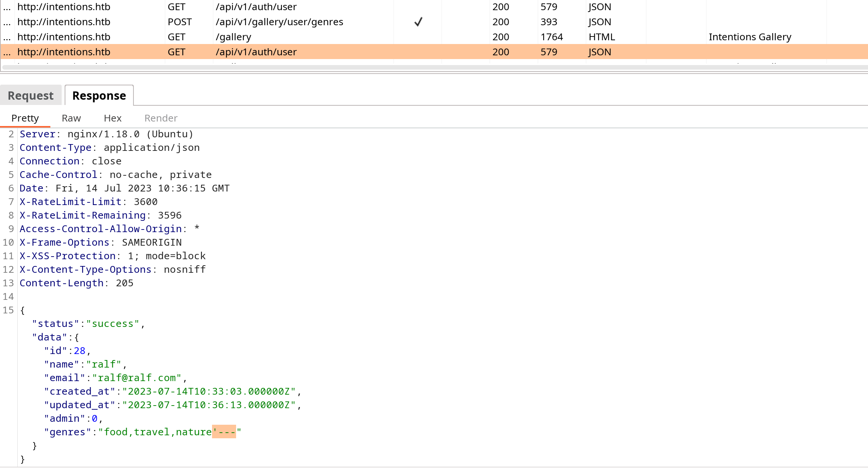Click the "data" JSON key

[x=50, y=337]
